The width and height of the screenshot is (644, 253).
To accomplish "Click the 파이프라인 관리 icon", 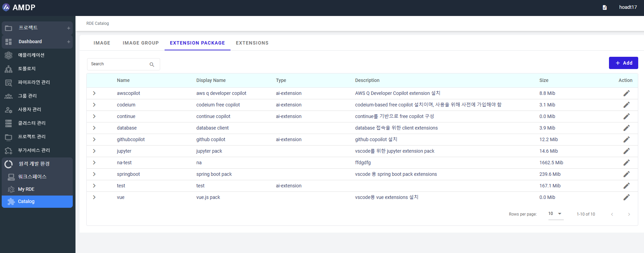I will (x=9, y=82).
